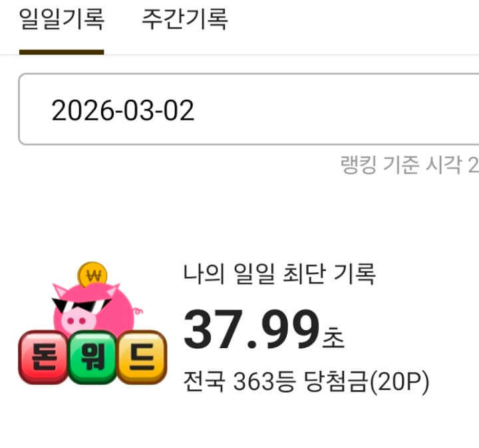Click the gold ₩ coin icon
479x448 pixels.
[x=92, y=274]
